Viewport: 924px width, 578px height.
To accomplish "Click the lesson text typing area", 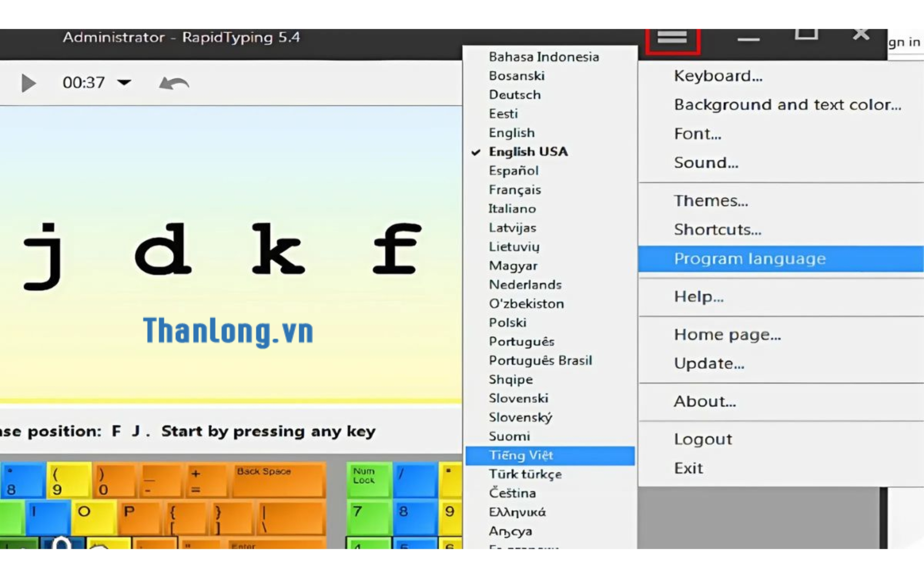I will (229, 252).
